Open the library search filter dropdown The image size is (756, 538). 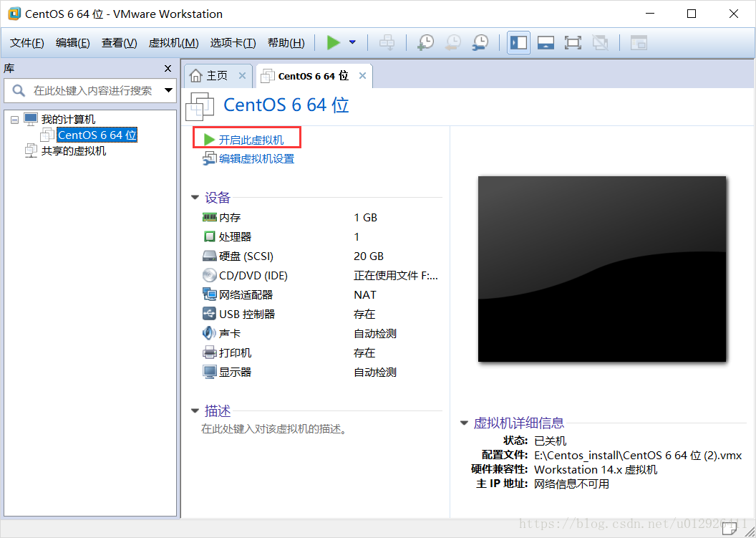click(168, 90)
